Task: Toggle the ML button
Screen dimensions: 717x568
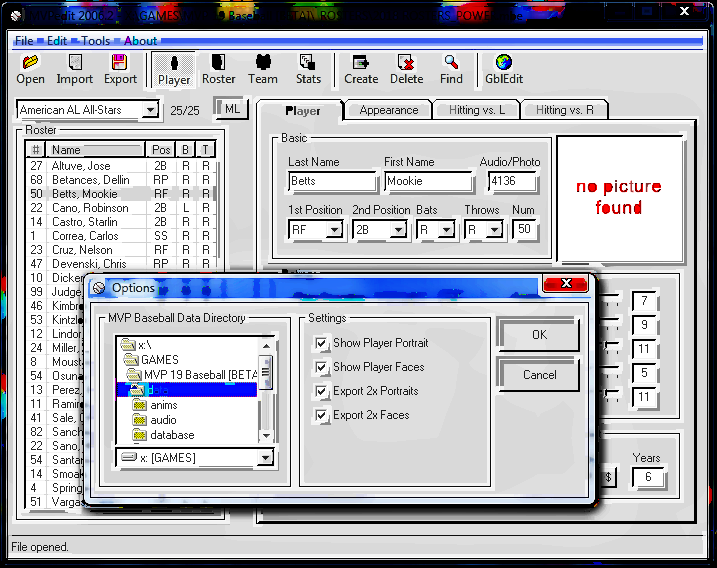Action: click(x=232, y=109)
